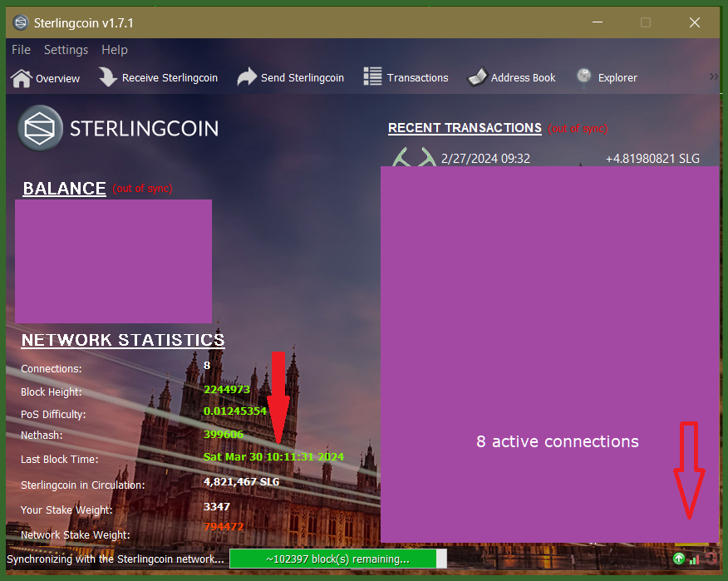Click the +4.81980821 SLG transaction amount
Viewport: 728px width, 581px height.
click(652, 159)
